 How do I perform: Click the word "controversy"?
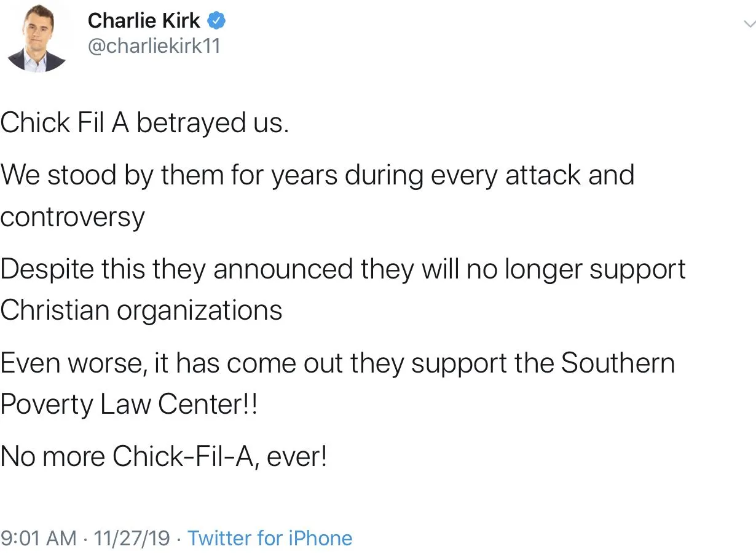click(x=73, y=216)
